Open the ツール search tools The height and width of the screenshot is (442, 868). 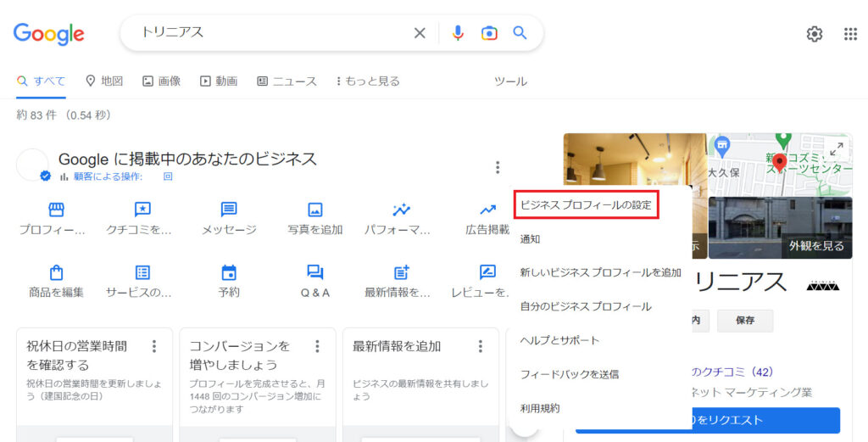tap(510, 81)
